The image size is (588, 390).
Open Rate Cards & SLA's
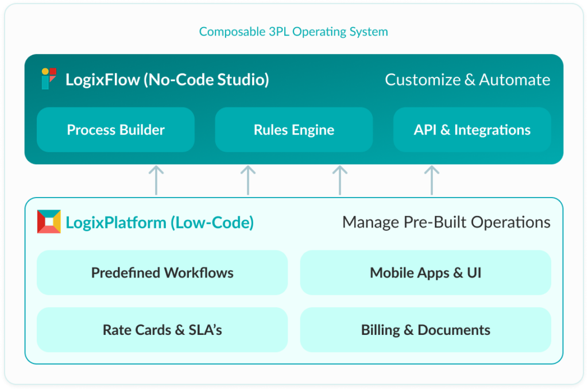click(162, 330)
